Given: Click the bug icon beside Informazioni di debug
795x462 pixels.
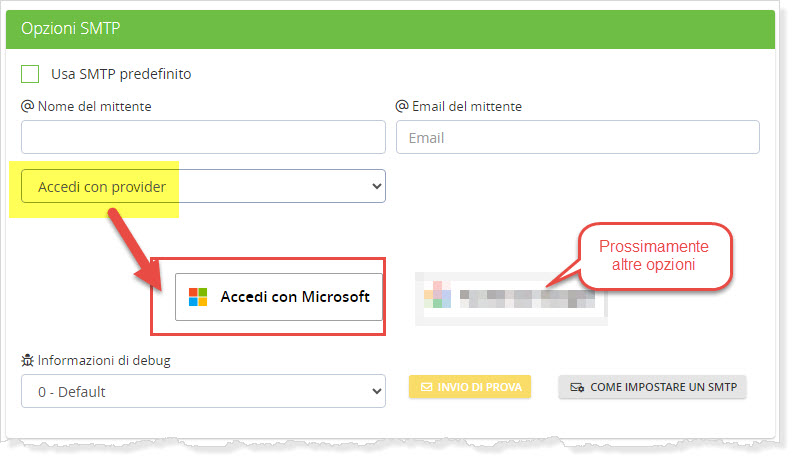Looking at the screenshot, I should (27, 361).
